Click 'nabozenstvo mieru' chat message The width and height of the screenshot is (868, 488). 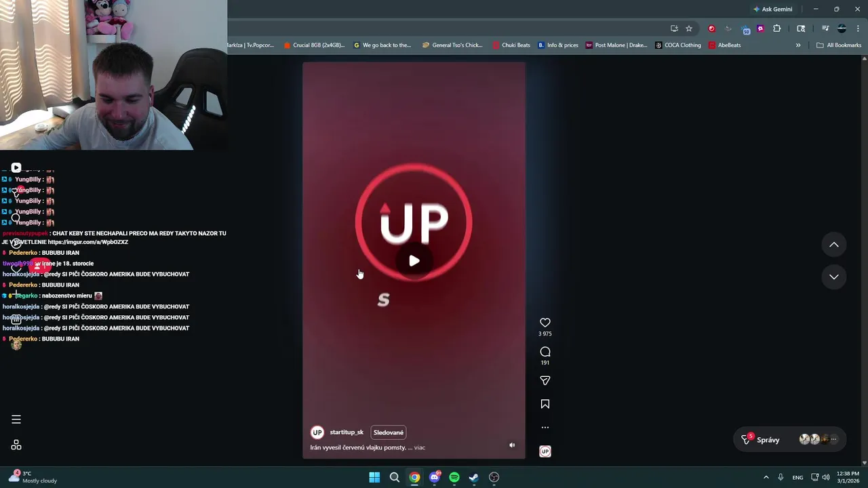click(x=66, y=296)
